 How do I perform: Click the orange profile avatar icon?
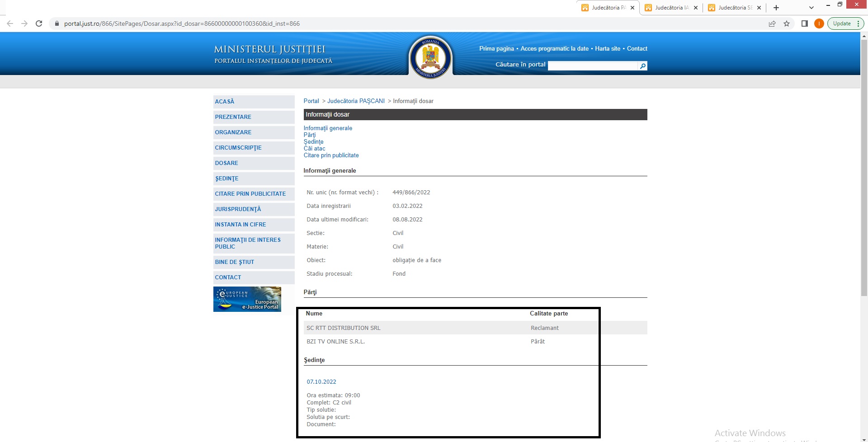click(x=819, y=24)
